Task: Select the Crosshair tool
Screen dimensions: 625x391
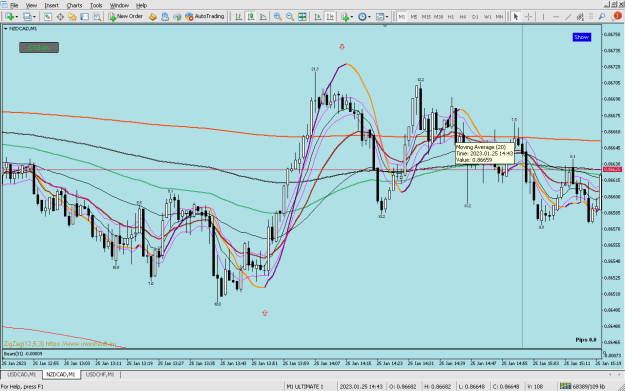Action: click(529, 17)
